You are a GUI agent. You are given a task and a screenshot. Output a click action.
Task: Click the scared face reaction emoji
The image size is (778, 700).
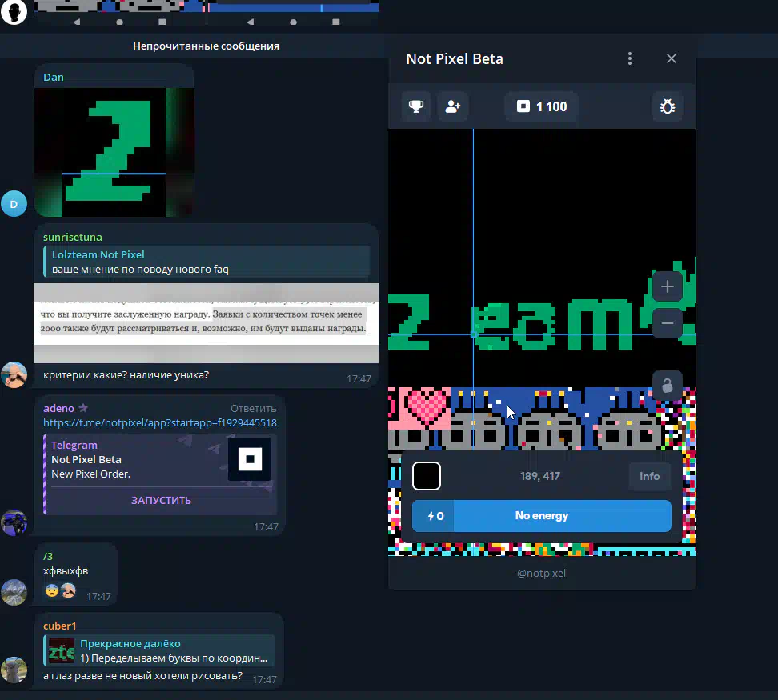tap(51, 591)
